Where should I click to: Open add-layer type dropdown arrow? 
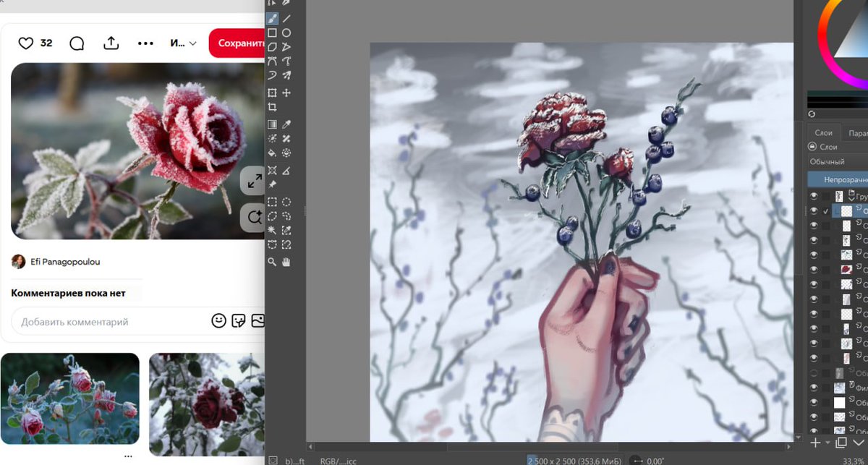(x=827, y=443)
